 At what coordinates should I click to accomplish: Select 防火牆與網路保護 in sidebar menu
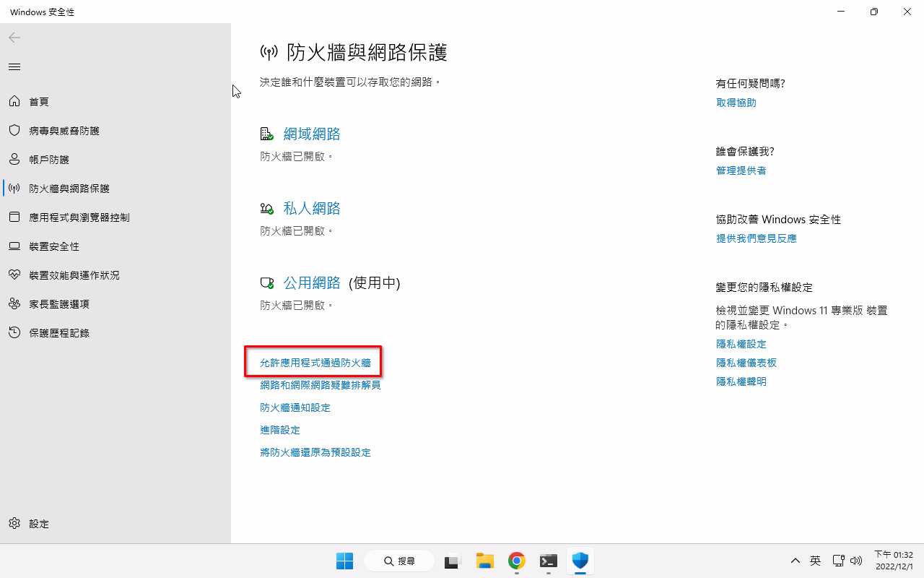click(x=69, y=189)
